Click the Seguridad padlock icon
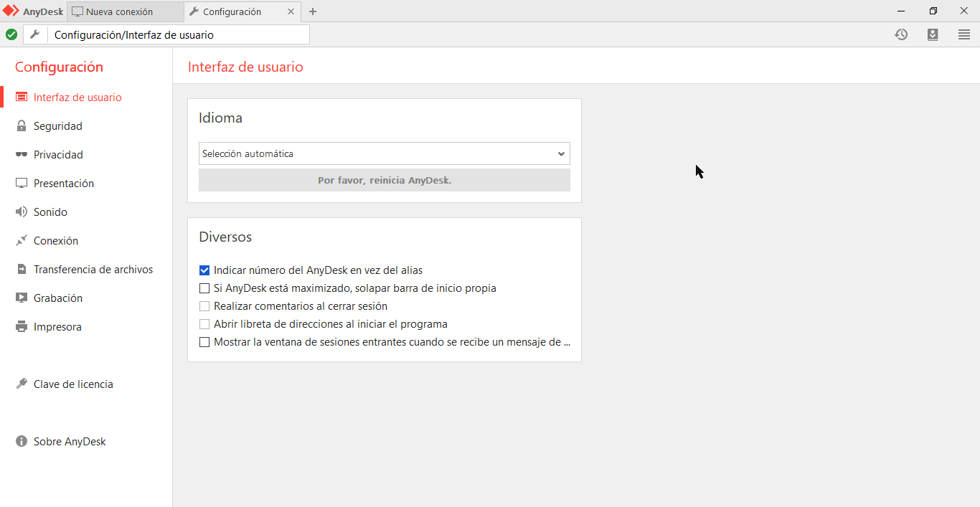Image resolution: width=980 pixels, height=507 pixels. pos(22,126)
